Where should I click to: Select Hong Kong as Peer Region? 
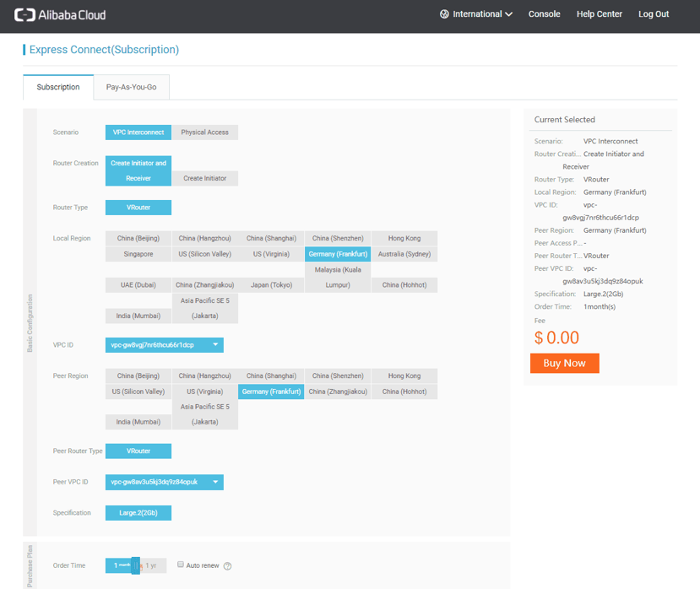(x=404, y=376)
